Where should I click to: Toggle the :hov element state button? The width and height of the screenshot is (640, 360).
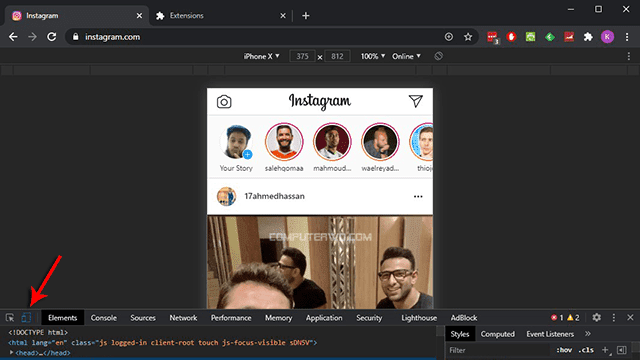[x=564, y=350]
